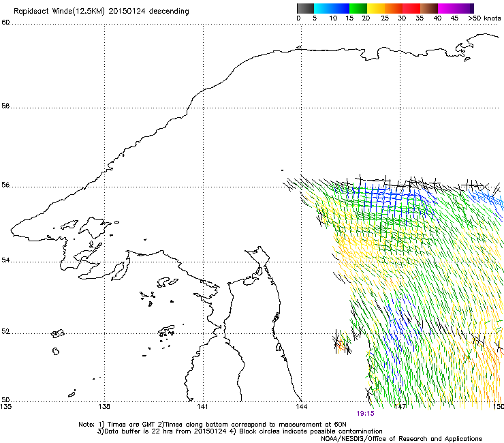Viewport: 504px width, 443px height.
Task: Click the '>50 knots' legend label
Action: (x=484, y=18)
